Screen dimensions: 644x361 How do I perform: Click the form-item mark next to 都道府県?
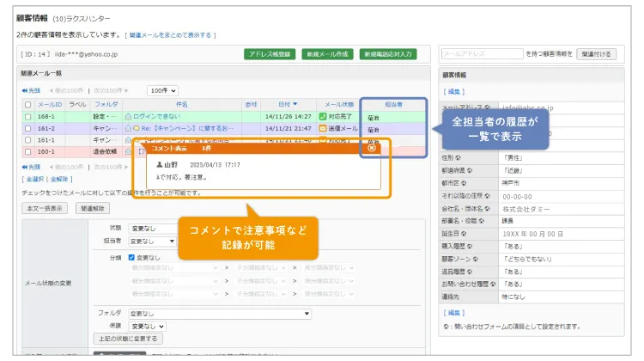[470, 170]
